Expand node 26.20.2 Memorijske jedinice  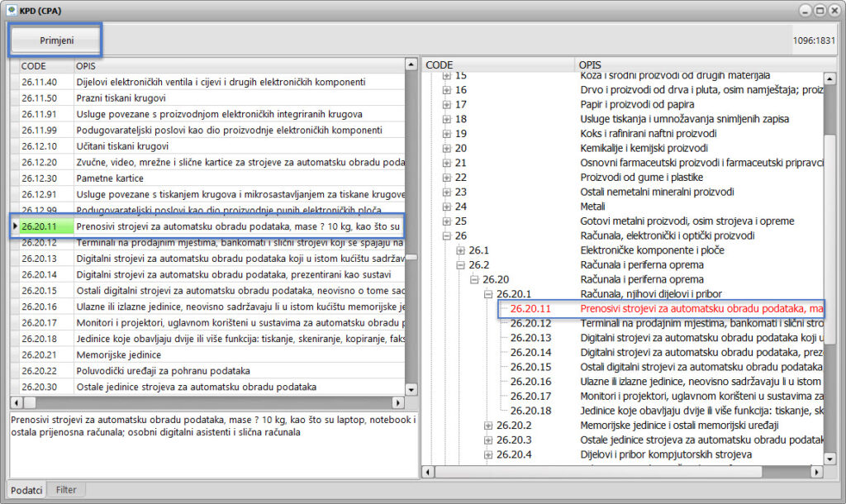pyautogui.click(x=488, y=426)
